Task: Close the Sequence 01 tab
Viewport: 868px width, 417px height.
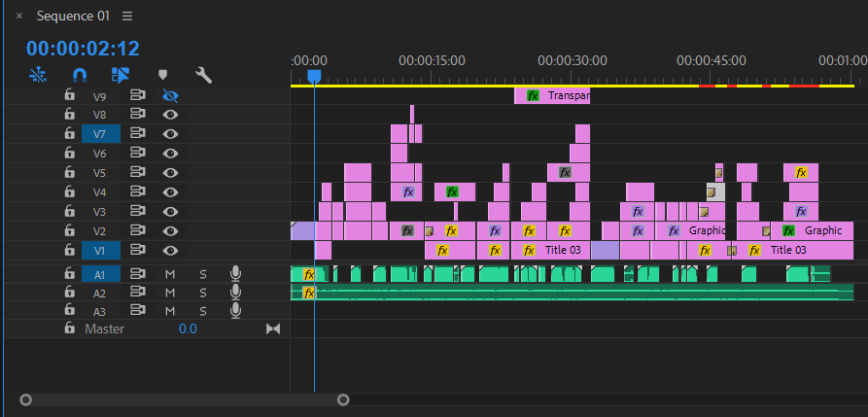Action: (19, 17)
